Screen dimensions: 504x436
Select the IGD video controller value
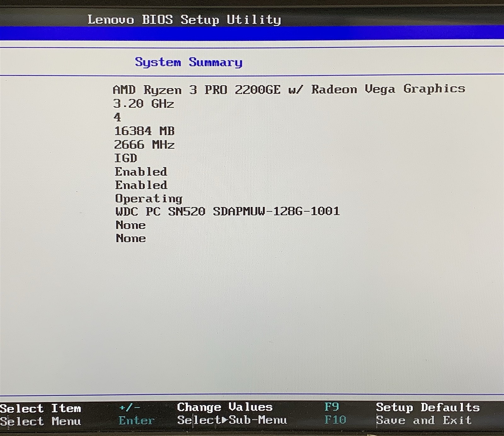point(125,158)
